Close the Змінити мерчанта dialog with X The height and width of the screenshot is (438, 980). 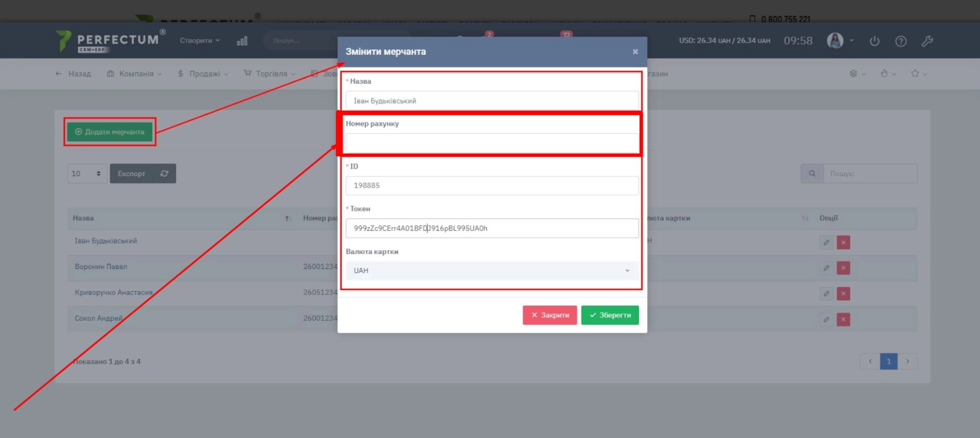[x=635, y=51]
